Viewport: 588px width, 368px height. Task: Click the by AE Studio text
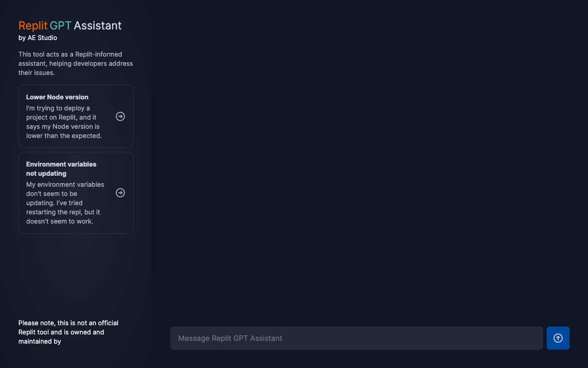coord(38,38)
